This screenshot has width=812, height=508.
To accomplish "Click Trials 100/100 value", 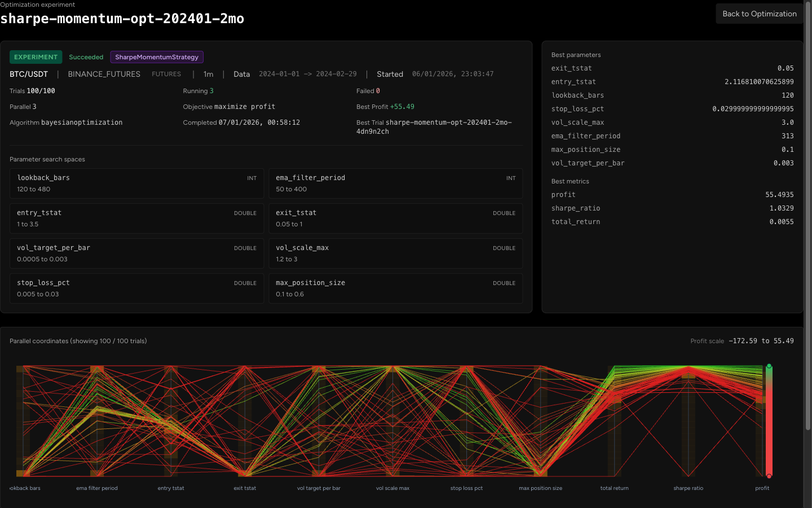I will pyautogui.click(x=41, y=91).
